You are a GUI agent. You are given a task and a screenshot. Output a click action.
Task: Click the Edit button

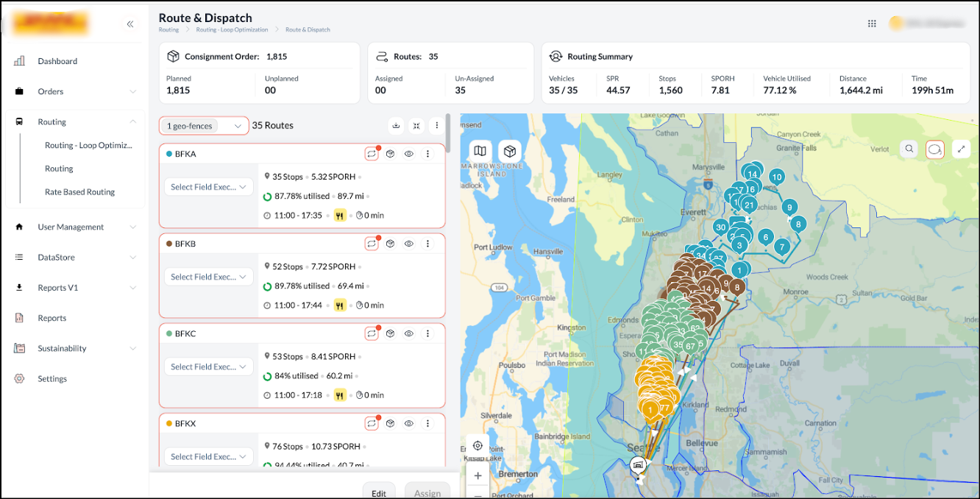click(x=379, y=492)
